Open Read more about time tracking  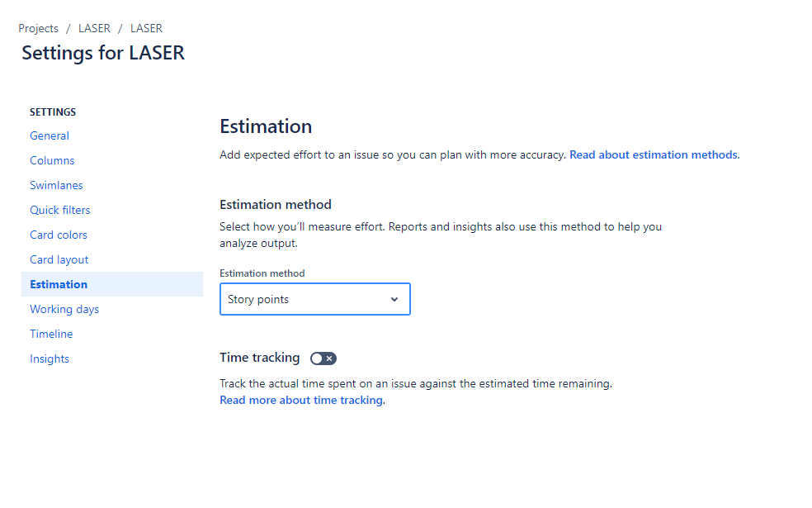300,400
